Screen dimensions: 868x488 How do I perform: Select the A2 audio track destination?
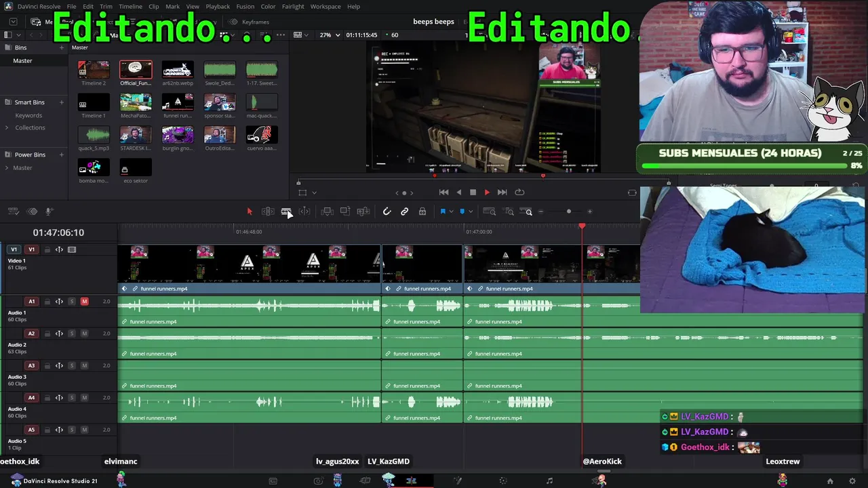(x=31, y=333)
